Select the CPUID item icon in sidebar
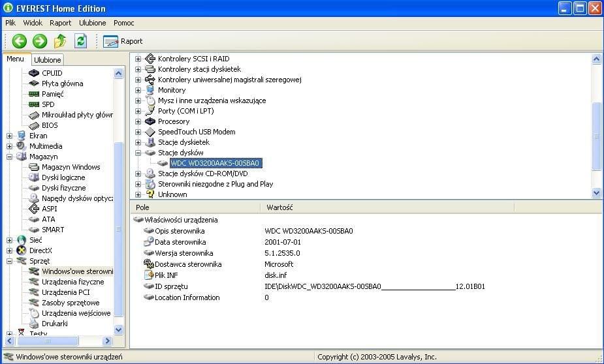The width and height of the screenshot is (604, 364). [34, 73]
